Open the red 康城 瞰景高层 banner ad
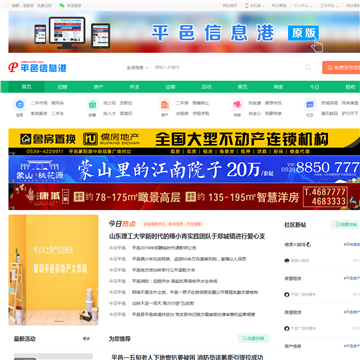Screen dimensions: 360x360 (x=184, y=196)
